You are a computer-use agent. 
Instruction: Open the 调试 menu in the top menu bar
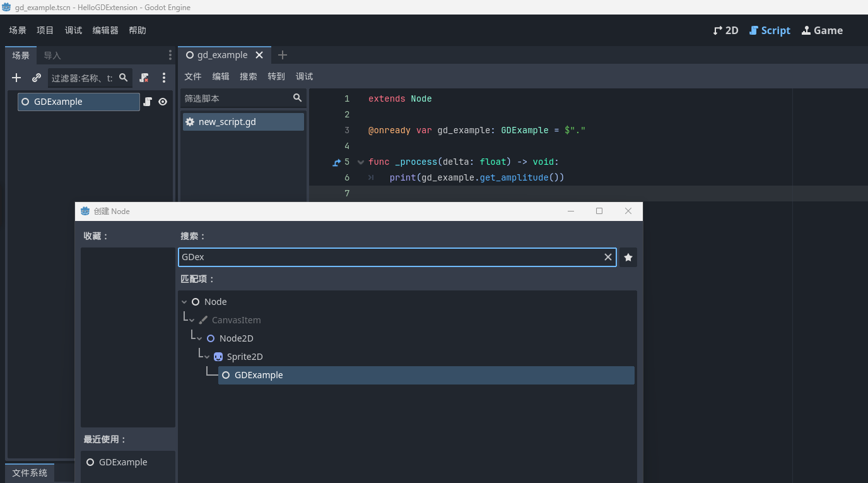click(73, 30)
